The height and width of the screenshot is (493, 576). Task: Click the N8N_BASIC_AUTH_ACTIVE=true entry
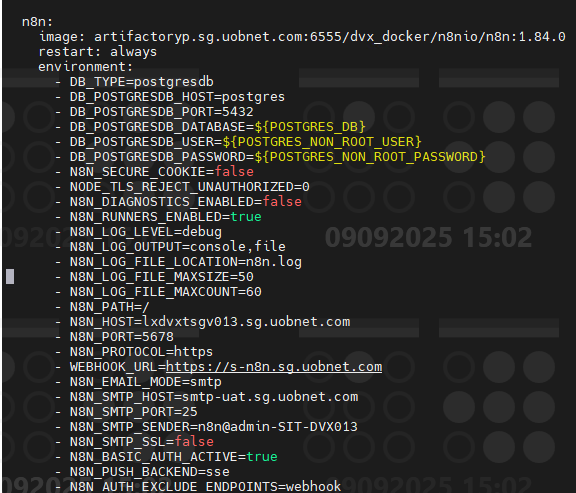click(x=174, y=457)
